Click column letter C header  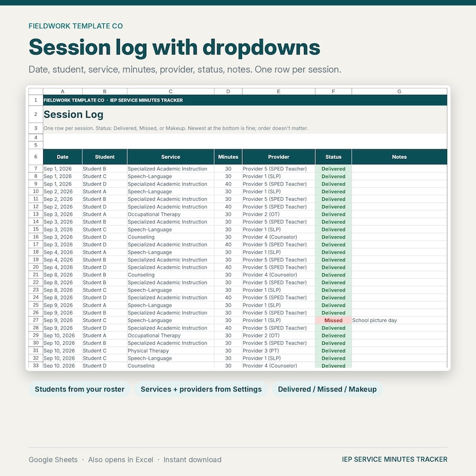(x=171, y=91)
